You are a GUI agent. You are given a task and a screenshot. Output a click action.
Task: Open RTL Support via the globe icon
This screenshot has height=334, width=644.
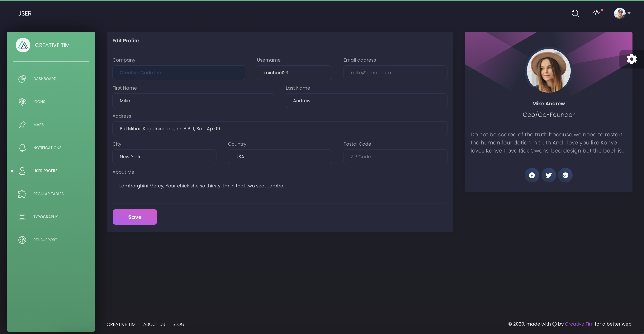(x=22, y=240)
